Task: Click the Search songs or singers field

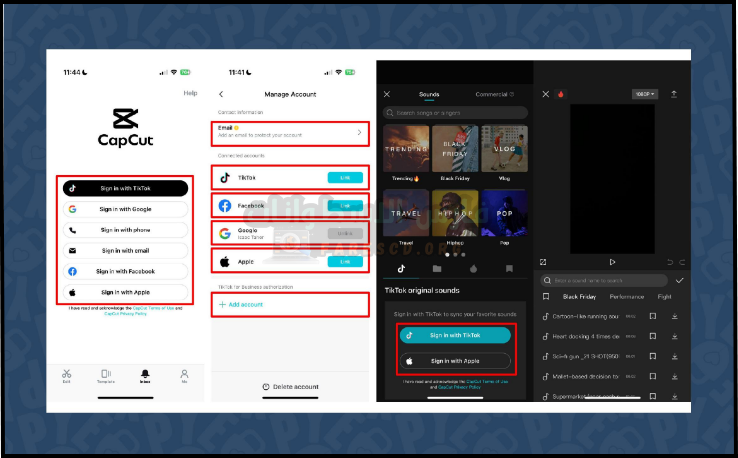Action: [x=455, y=113]
